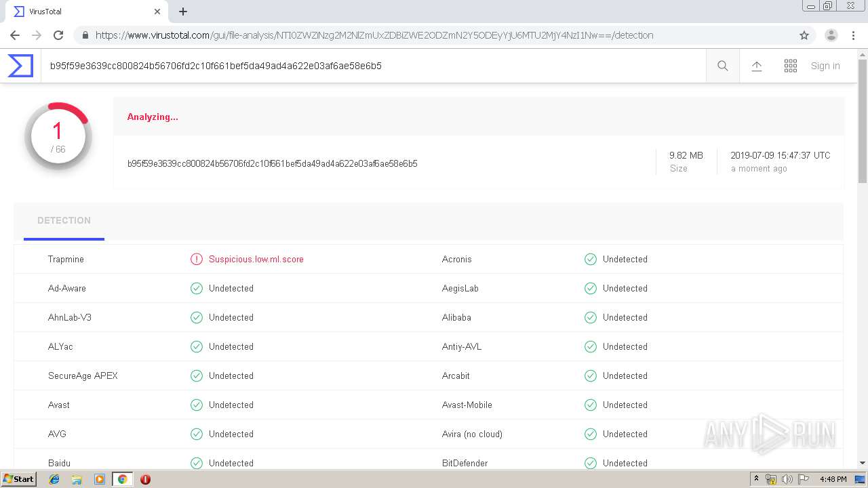
Task: Click the SecureAge APEX engine name
Action: pos(83,375)
